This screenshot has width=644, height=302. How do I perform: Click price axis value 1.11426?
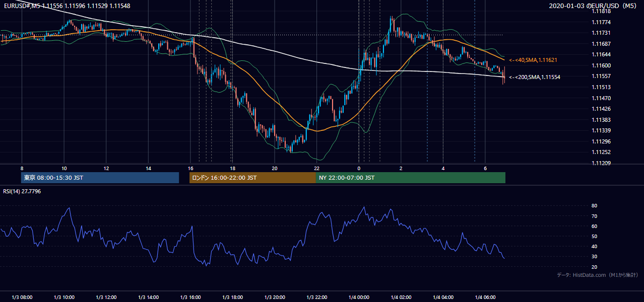point(601,109)
